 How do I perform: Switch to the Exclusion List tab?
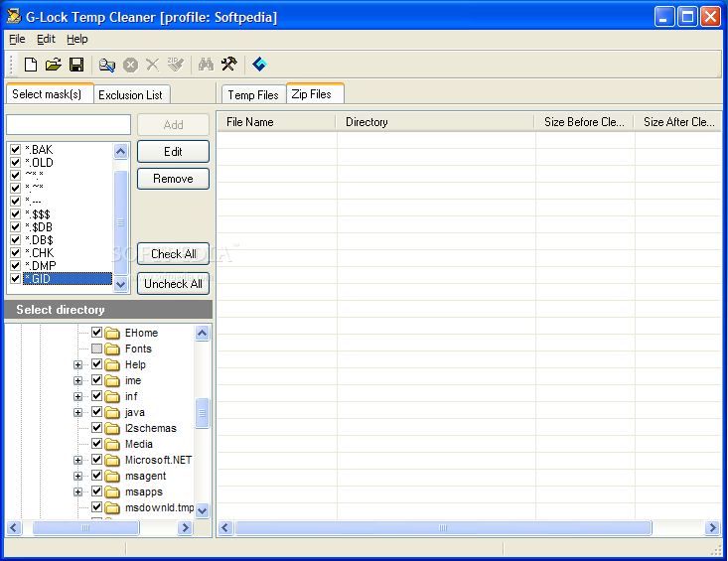(131, 95)
